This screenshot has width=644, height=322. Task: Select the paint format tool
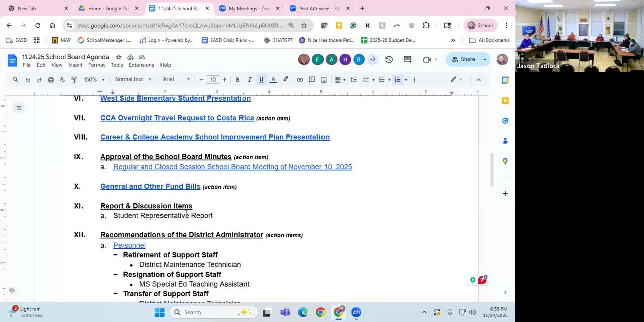[74, 79]
